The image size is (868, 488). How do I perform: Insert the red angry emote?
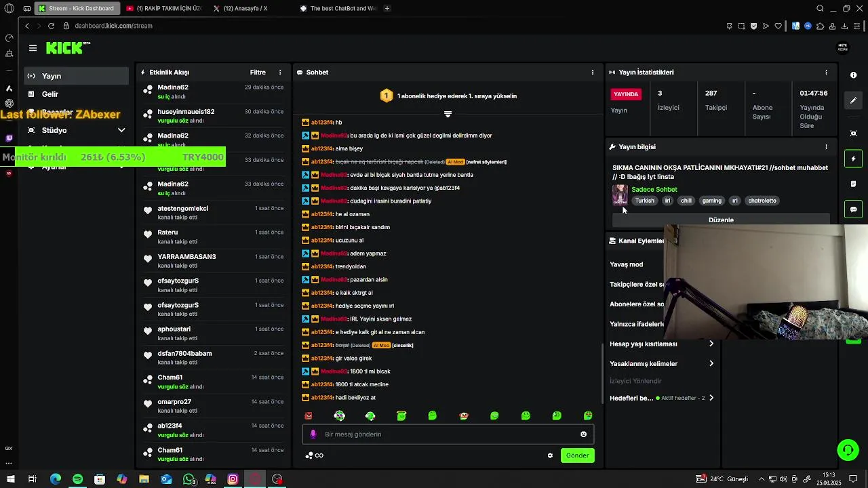309,415
